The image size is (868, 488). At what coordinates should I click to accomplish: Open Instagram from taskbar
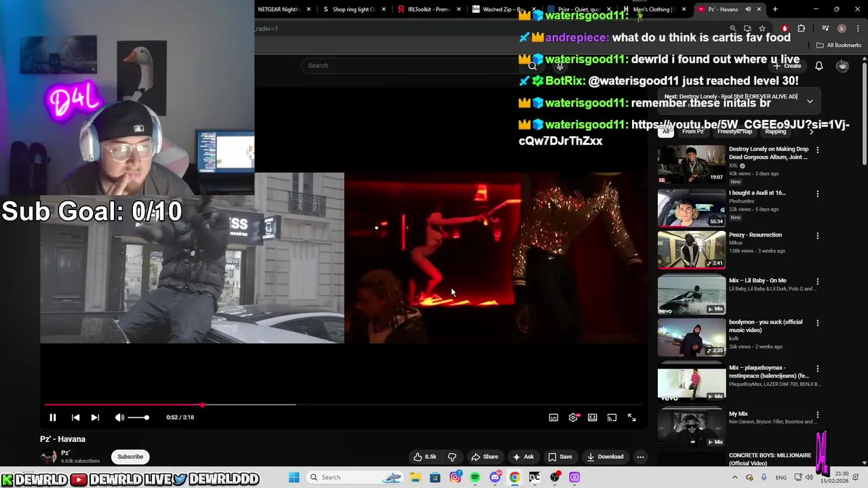pyautogui.click(x=455, y=477)
